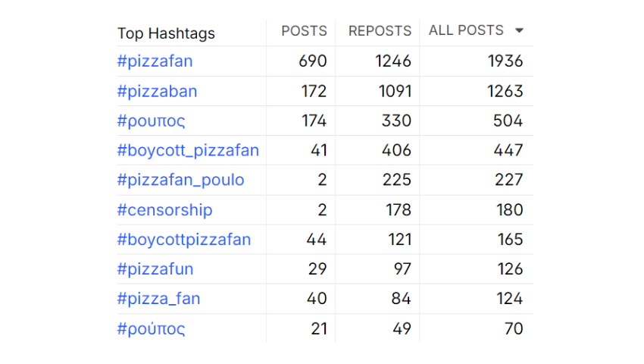
Task: Select the #pizza_fan hashtag link
Action: click(158, 299)
